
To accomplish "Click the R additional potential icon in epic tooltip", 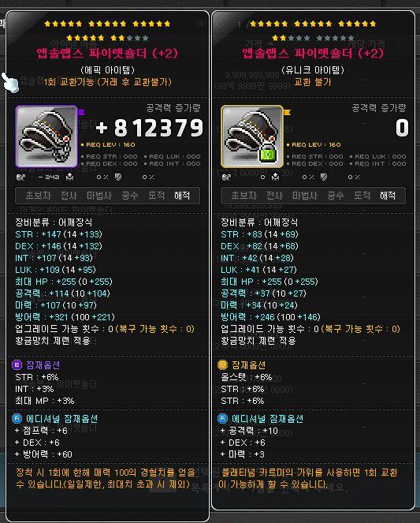I will coord(17,419).
